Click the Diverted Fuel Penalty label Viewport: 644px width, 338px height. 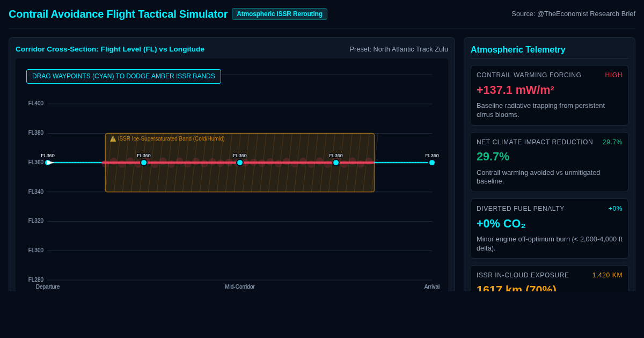coord(520,209)
